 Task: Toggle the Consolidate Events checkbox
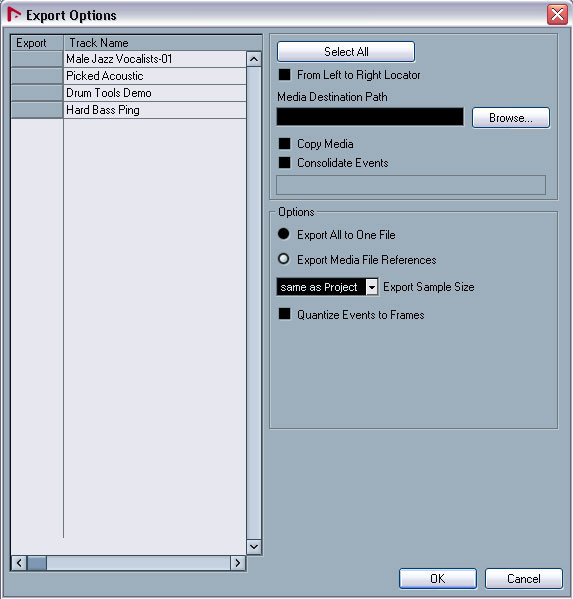[285, 163]
